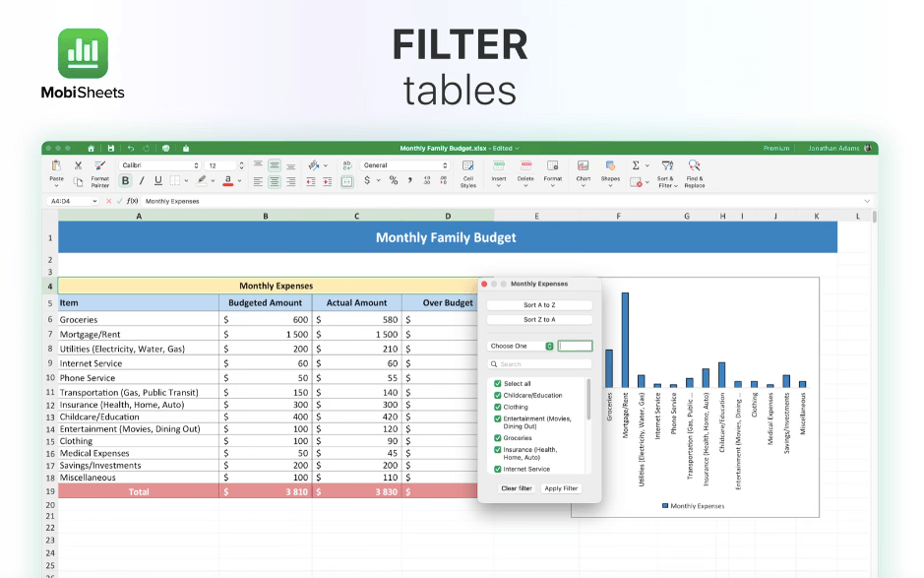Click the Save icon in the title bar
924x578 pixels.
tap(111, 148)
